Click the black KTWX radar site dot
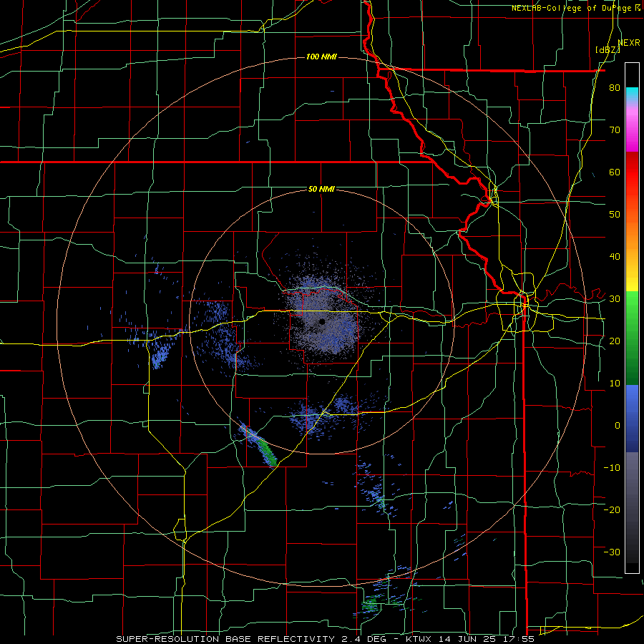644x644 pixels. pos(323,321)
